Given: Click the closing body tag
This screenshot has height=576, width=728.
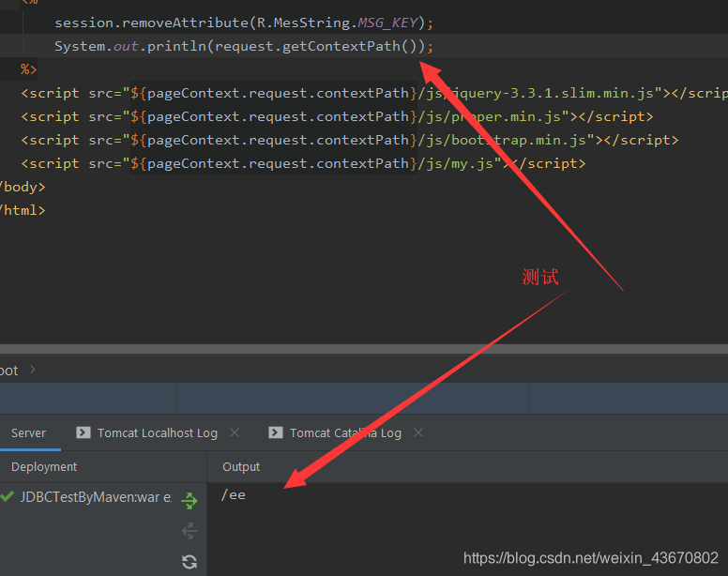Looking at the screenshot, I should [x=23, y=187].
